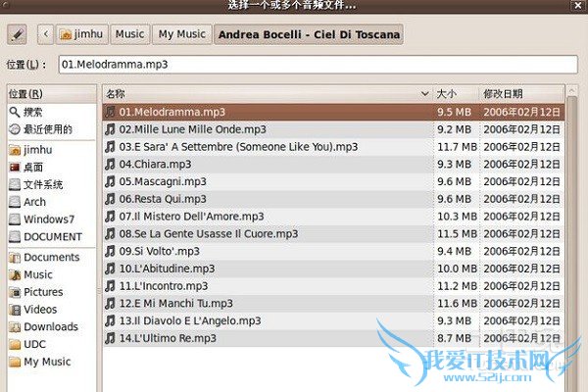
Task: Click music icon of 02.Mille Lune Mille Onde.mp3
Action: pyautogui.click(x=110, y=129)
